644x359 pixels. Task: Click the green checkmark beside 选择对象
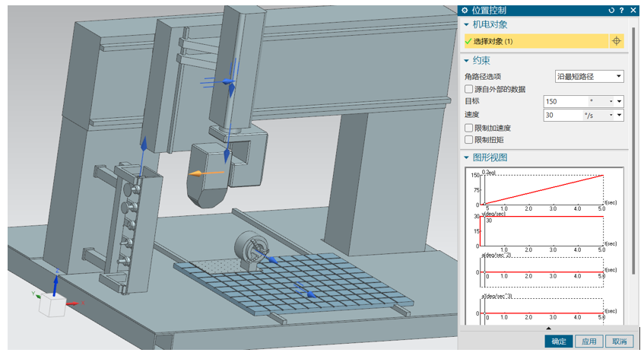click(468, 42)
